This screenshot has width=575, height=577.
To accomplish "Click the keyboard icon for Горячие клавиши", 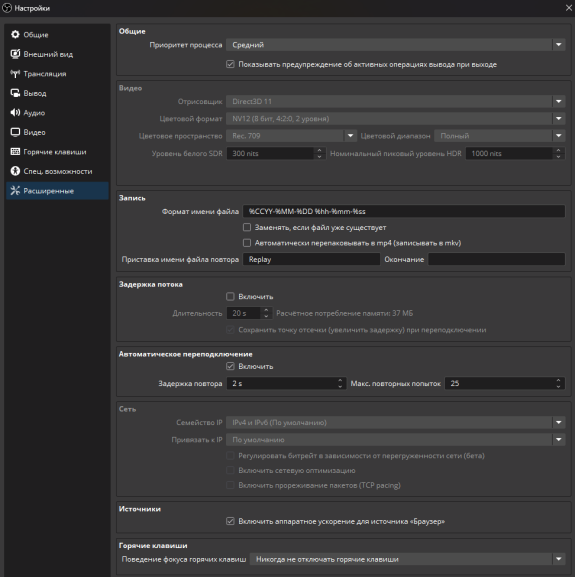I will [15, 152].
